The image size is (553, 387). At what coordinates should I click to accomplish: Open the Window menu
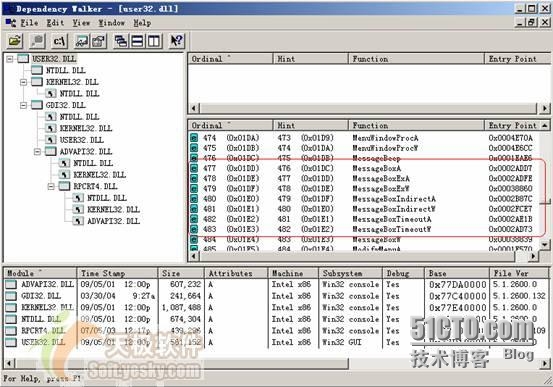pos(111,23)
